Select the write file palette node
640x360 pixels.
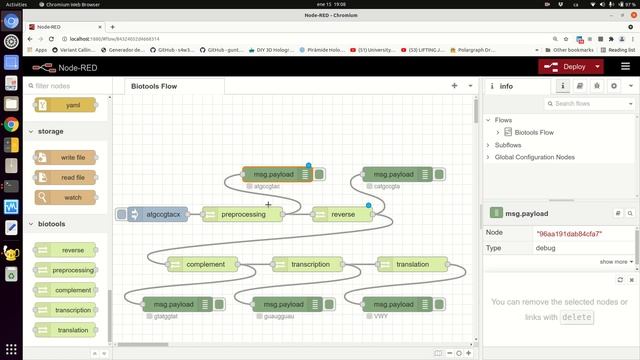click(x=65, y=157)
